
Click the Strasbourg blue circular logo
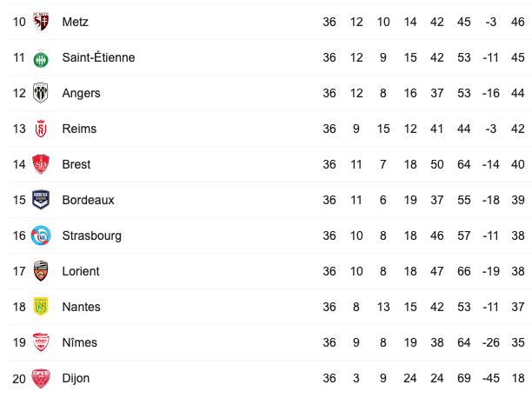click(x=41, y=235)
